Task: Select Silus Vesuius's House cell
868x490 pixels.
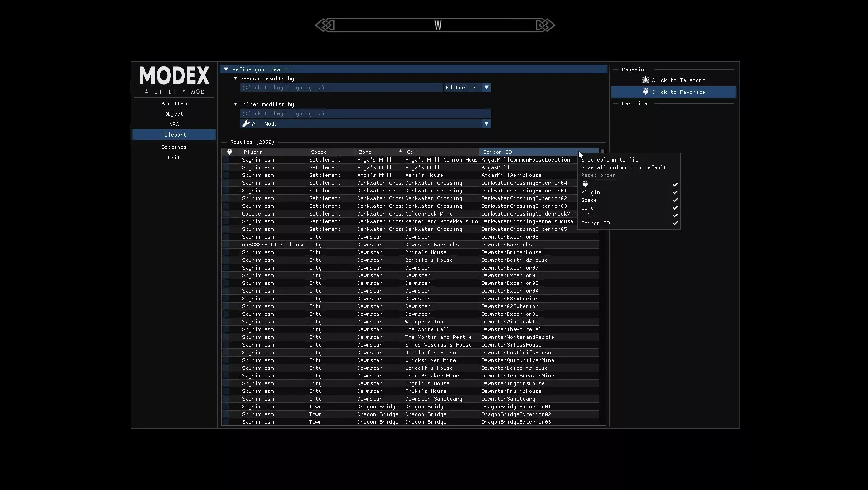Action: pos(438,345)
